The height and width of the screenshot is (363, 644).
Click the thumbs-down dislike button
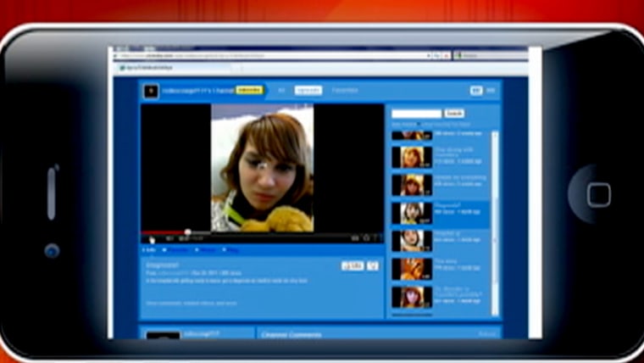pyautogui.click(x=374, y=265)
